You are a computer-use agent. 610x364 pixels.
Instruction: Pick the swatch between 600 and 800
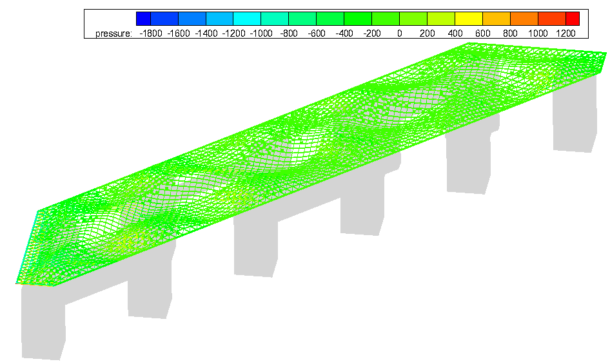(497, 19)
